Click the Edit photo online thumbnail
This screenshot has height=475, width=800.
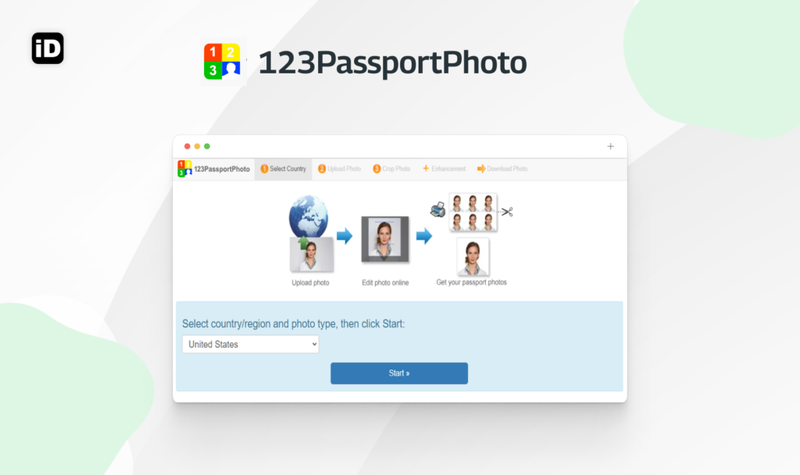pos(385,239)
